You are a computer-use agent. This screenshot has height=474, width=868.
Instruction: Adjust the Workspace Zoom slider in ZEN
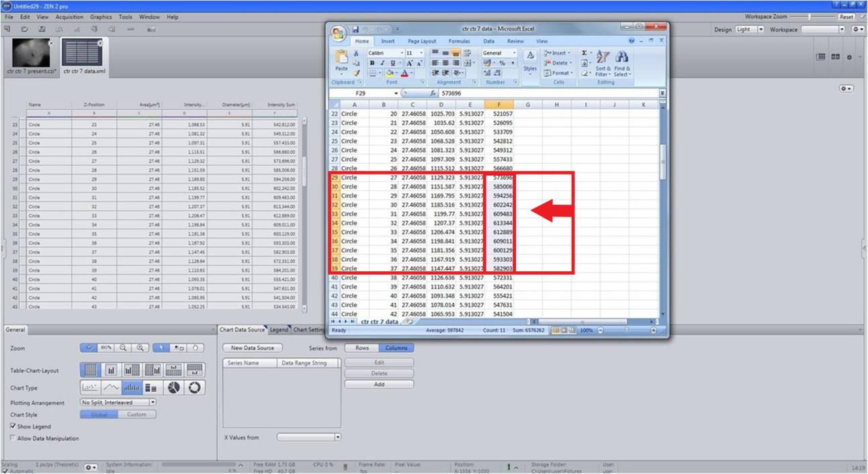(810, 17)
